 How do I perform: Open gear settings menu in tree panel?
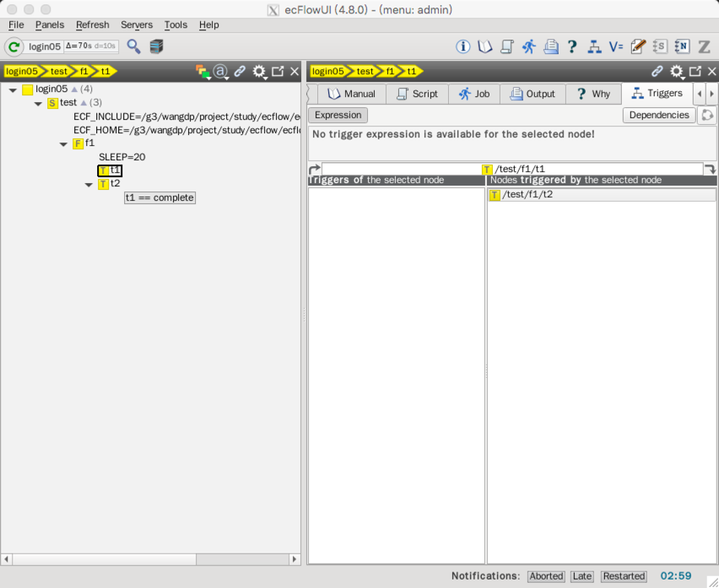coord(260,72)
